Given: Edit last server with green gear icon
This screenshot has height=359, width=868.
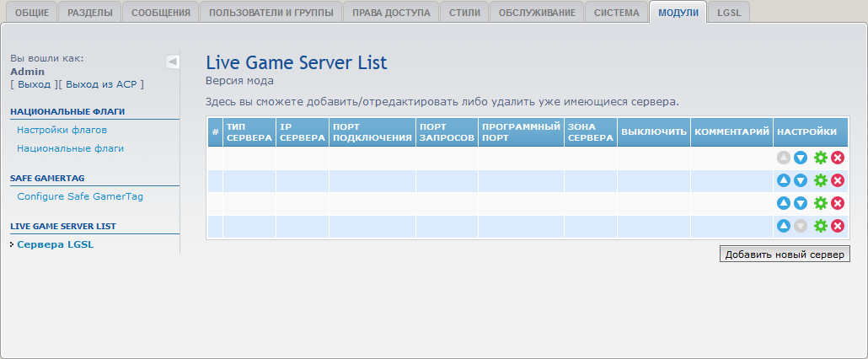Looking at the screenshot, I should 820,226.
